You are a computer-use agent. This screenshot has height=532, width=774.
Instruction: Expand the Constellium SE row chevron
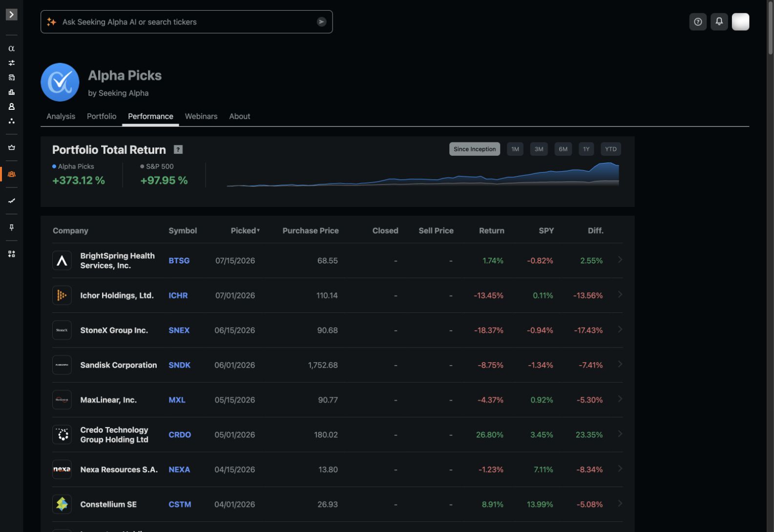[x=620, y=503]
